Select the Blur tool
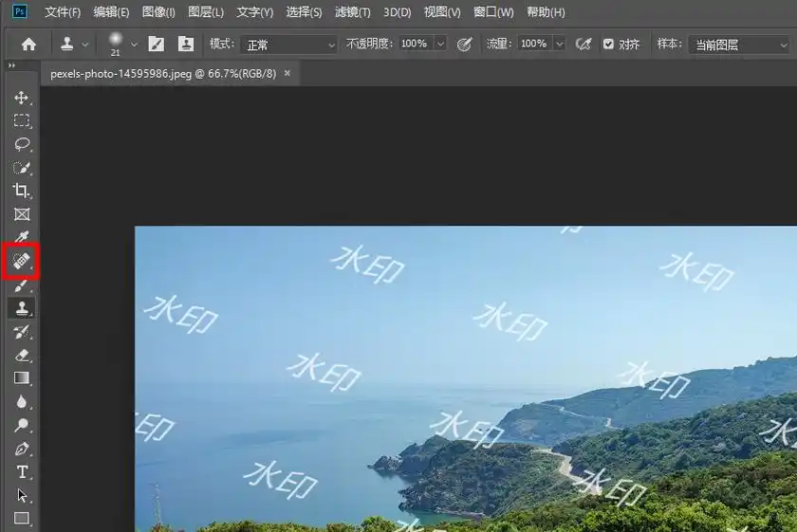This screenshot has height=532, width=797. click(21, 402)
